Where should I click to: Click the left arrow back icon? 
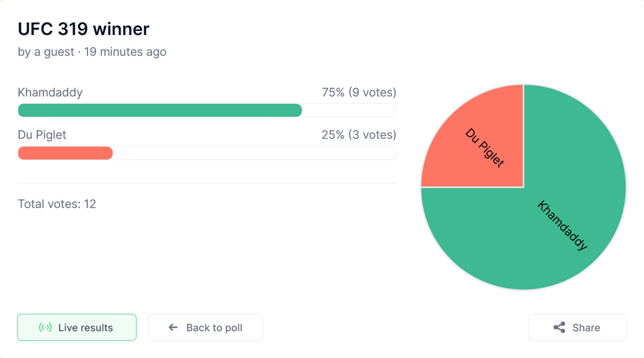[x=173, y=328]
